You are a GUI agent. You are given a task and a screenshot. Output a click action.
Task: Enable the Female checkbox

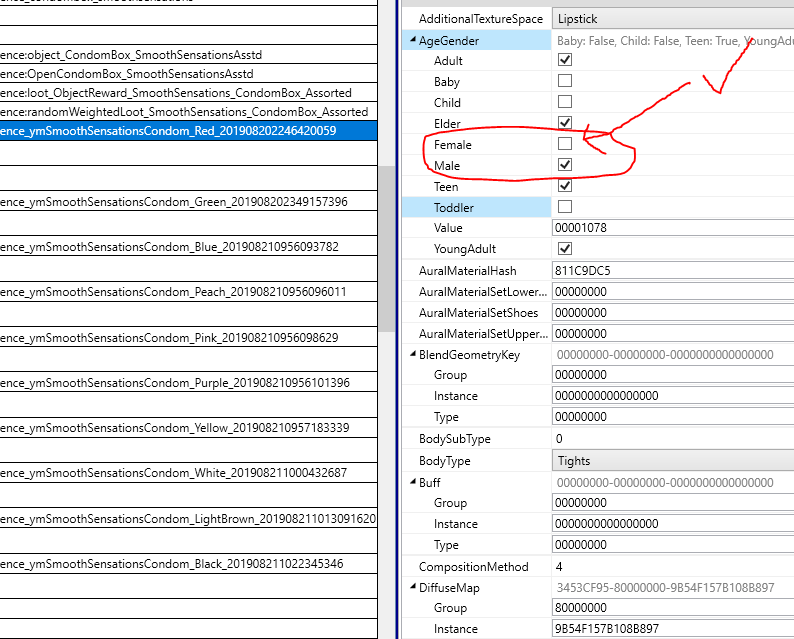coord(565,144)
